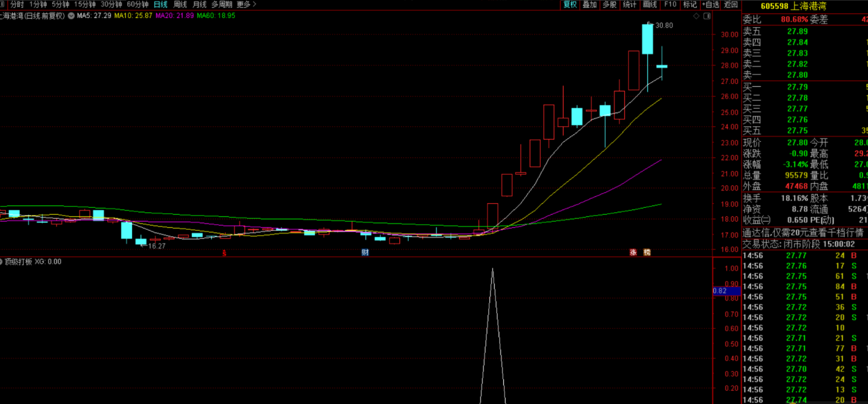Click the 返回 back button

tap(731, 4)
